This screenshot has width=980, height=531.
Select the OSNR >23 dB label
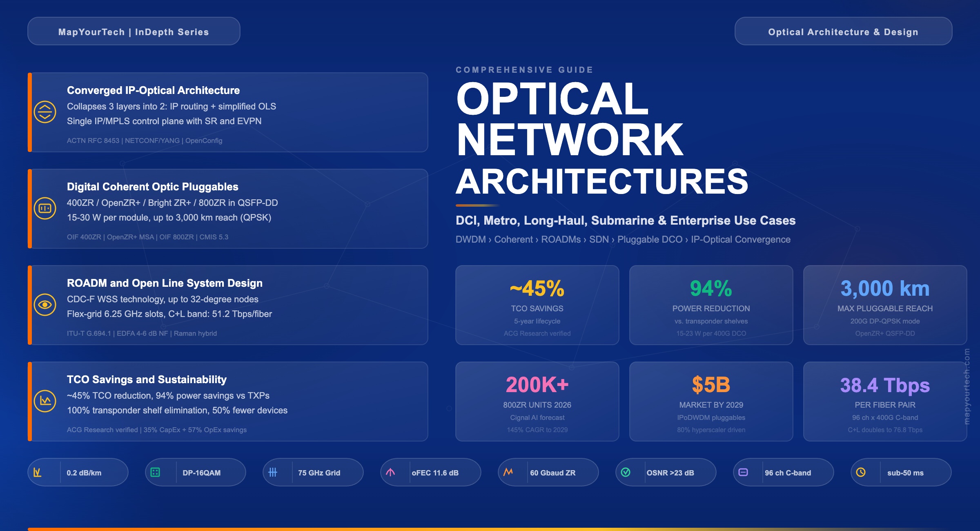pos(670,473)
